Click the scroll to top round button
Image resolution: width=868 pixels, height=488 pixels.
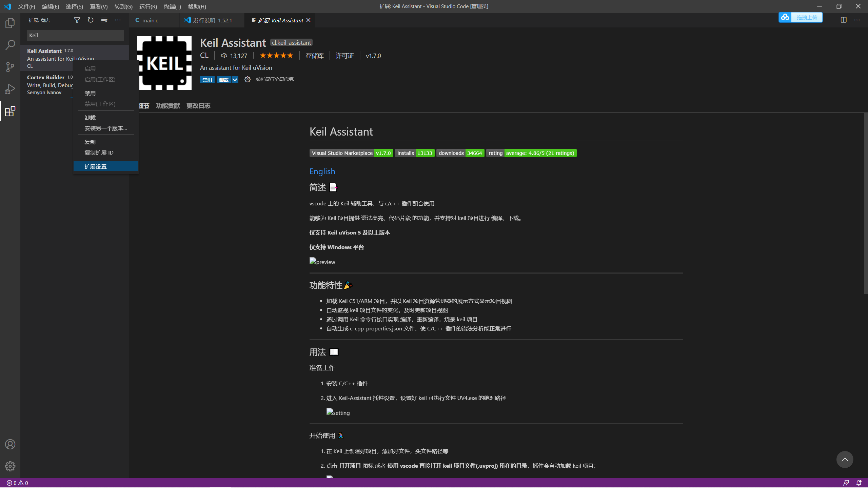coord(845,460)
